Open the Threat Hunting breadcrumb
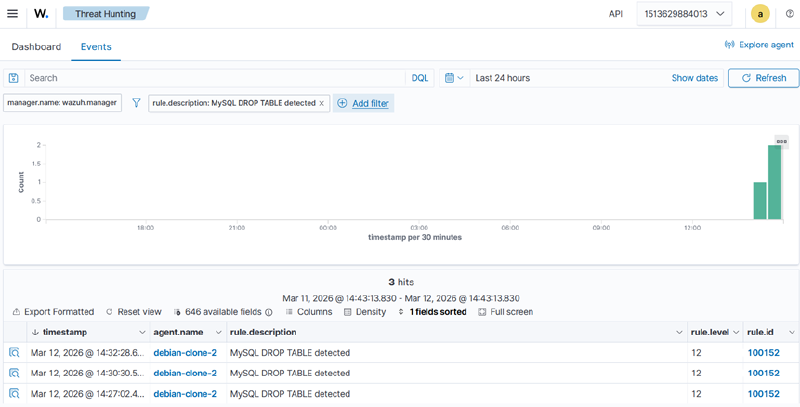The image size is (800, 407). click(106, 14)
